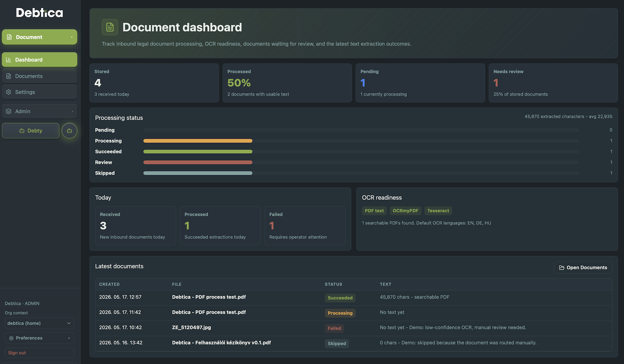Click the Failed today card
624x364 pixels.
305,226
